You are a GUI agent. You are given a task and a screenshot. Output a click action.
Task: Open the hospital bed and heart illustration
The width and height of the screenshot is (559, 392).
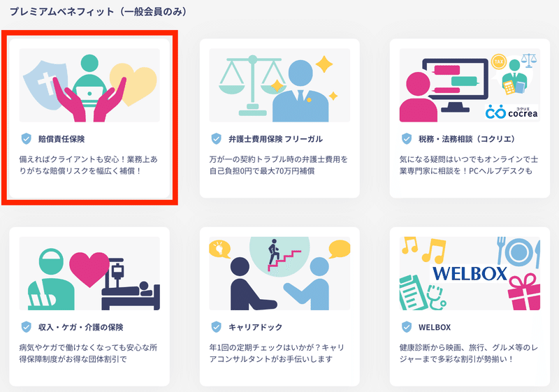(89, 273)
